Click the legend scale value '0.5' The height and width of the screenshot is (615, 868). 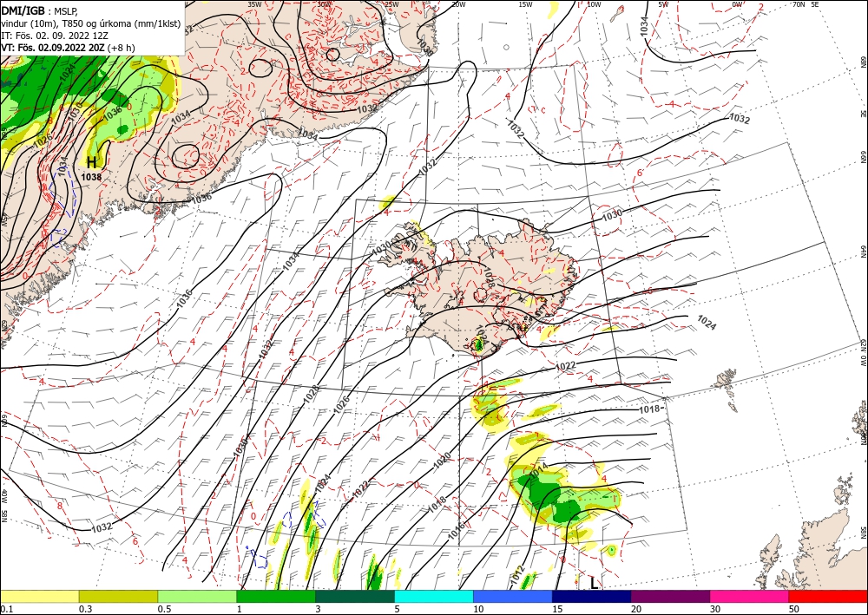pos(164,609)
